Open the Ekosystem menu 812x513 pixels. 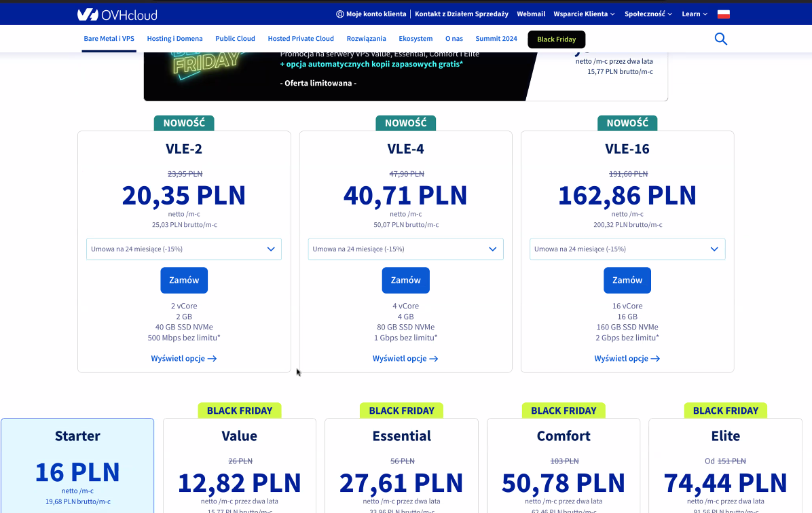(416, 39)
